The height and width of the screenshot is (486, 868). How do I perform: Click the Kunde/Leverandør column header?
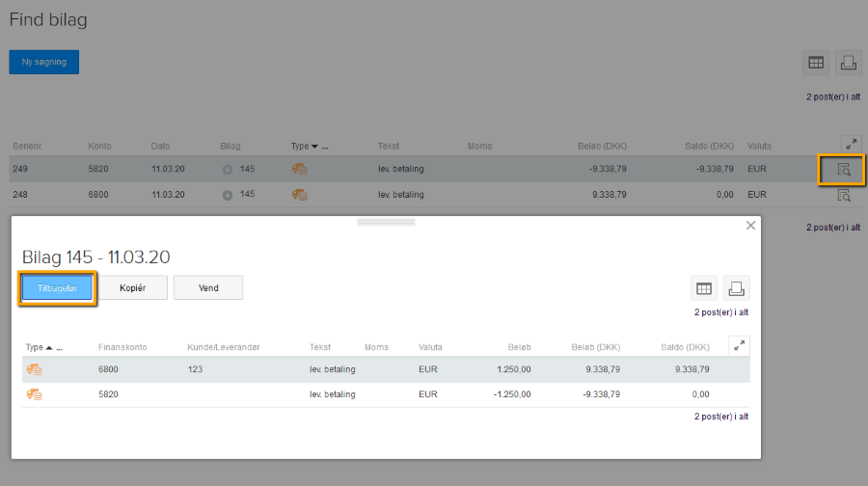[224, 347]
